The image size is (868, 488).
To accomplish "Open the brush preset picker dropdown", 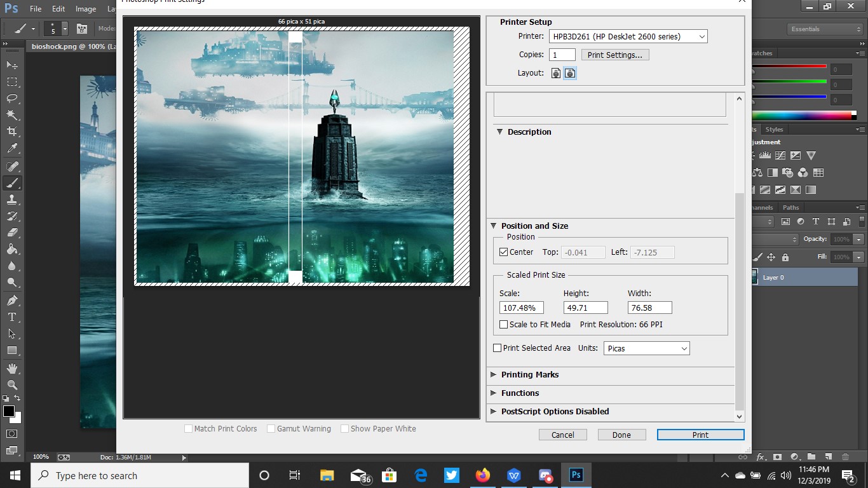I will coord(65,29).
